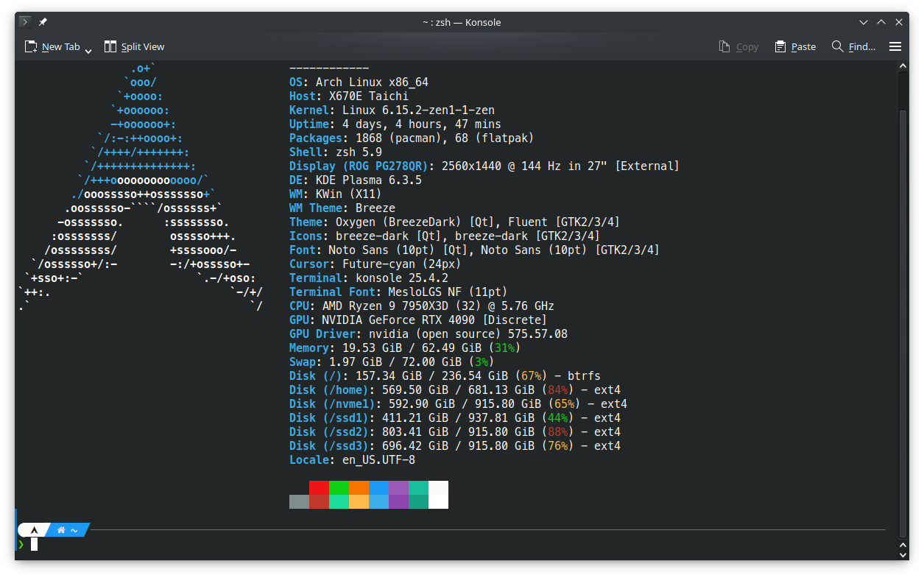Close the Konsole window

898,22
